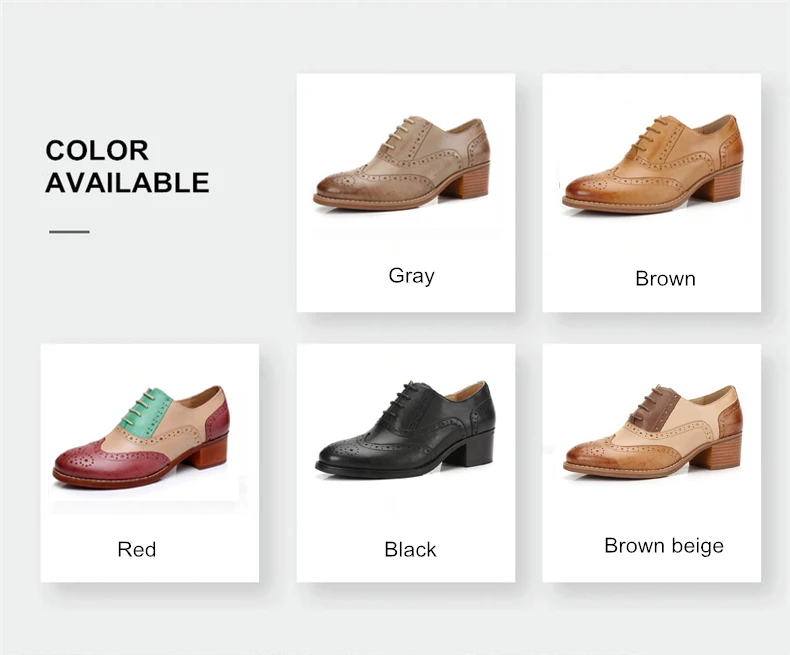Select the Black shoe image
790x655 pixels.
[x=405, y=428]
